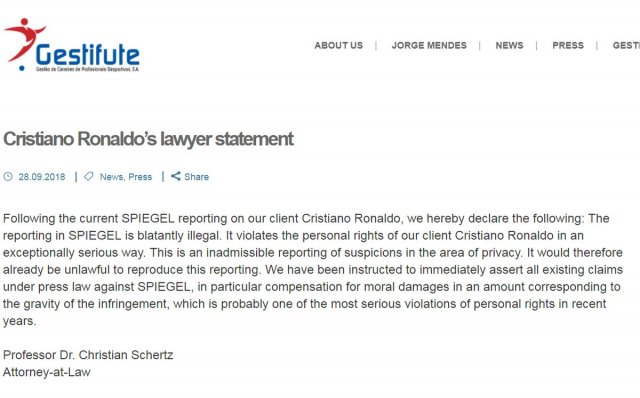
Task: Click the clock icon beside the date
Action: pyautogui.click(x=8, y=177)
